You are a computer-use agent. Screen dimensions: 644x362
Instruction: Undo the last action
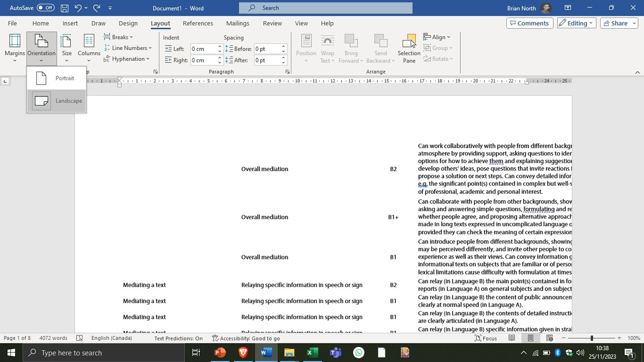[78, 8]
